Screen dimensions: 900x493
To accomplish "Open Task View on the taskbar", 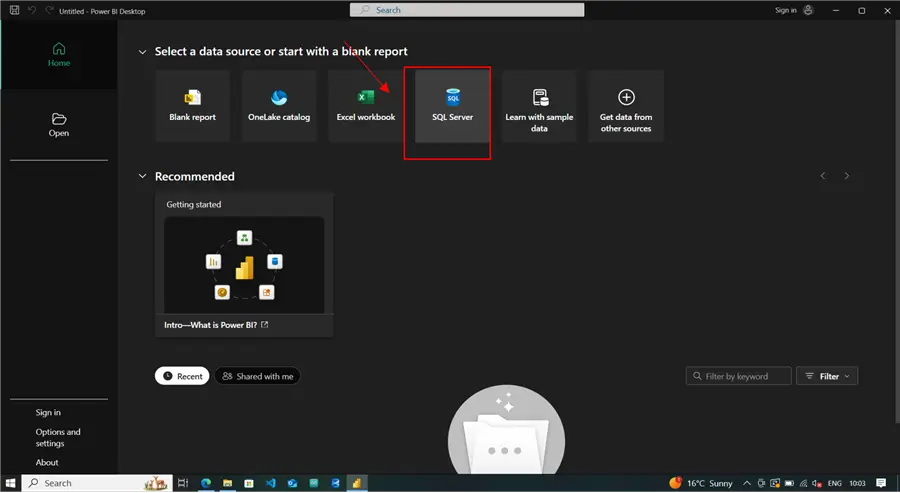I will pos(183,483).
